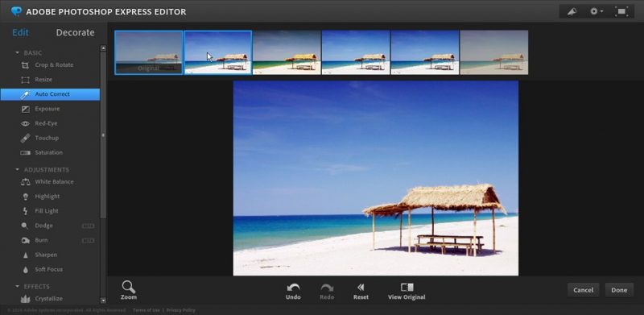
Task: Open the Highlight adjustment
Action: [x=50, y=196]
